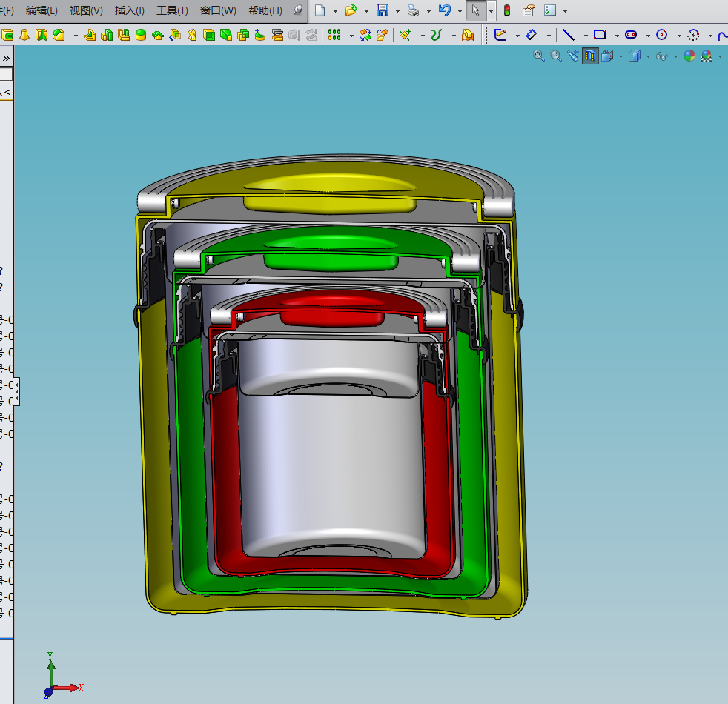Choose the Linear Pattern tool
This screenshot has height=704, width=728.
tap(334, 35)
